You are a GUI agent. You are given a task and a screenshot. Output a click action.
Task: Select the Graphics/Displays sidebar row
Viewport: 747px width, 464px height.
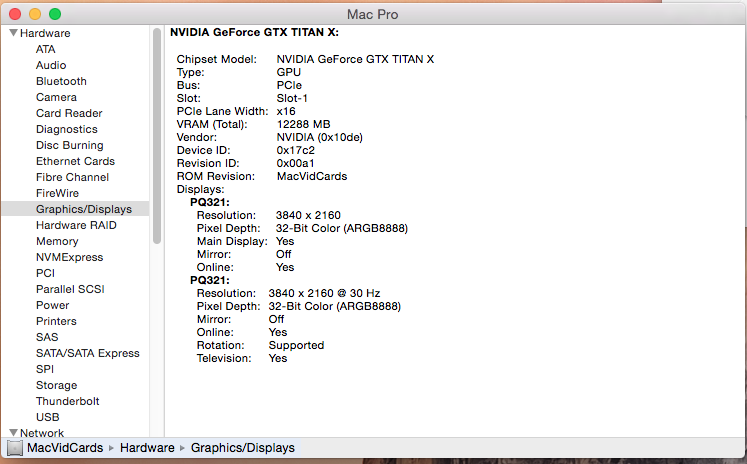(x=76, y=209)
